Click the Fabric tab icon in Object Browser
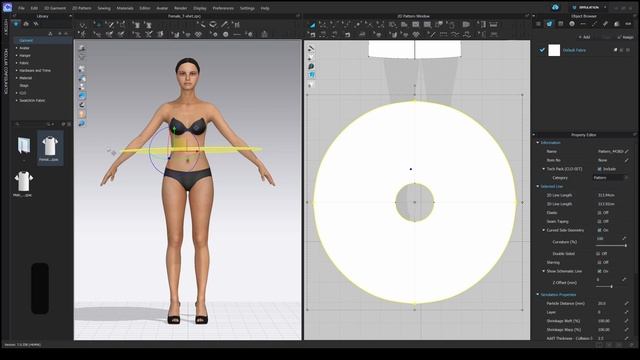640x360 pixels. 549,24
